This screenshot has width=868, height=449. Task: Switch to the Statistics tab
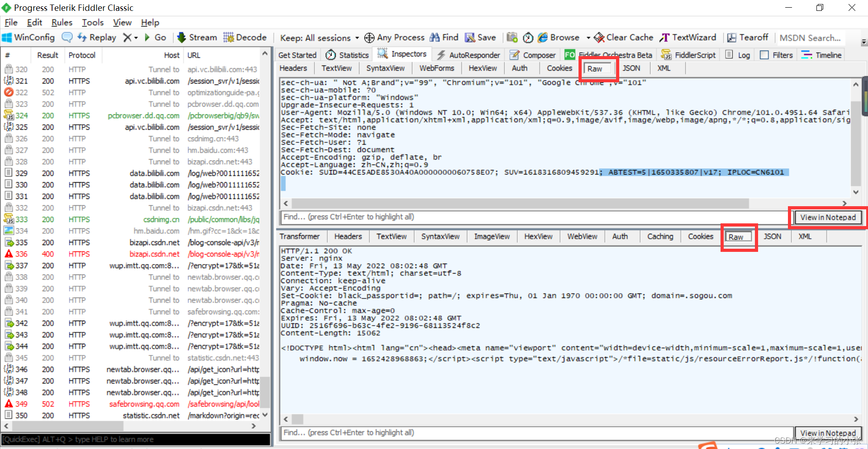click(x=347, y=55)
